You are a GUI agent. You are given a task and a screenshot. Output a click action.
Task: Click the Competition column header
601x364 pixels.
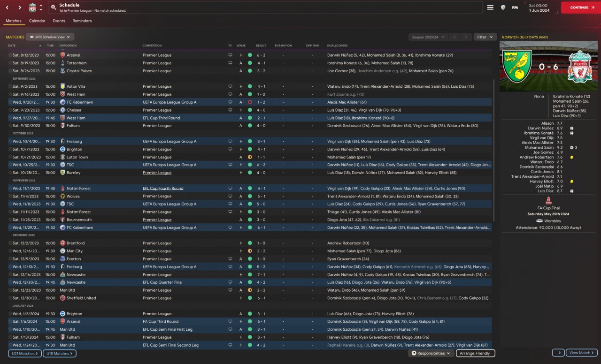(152, 45)
